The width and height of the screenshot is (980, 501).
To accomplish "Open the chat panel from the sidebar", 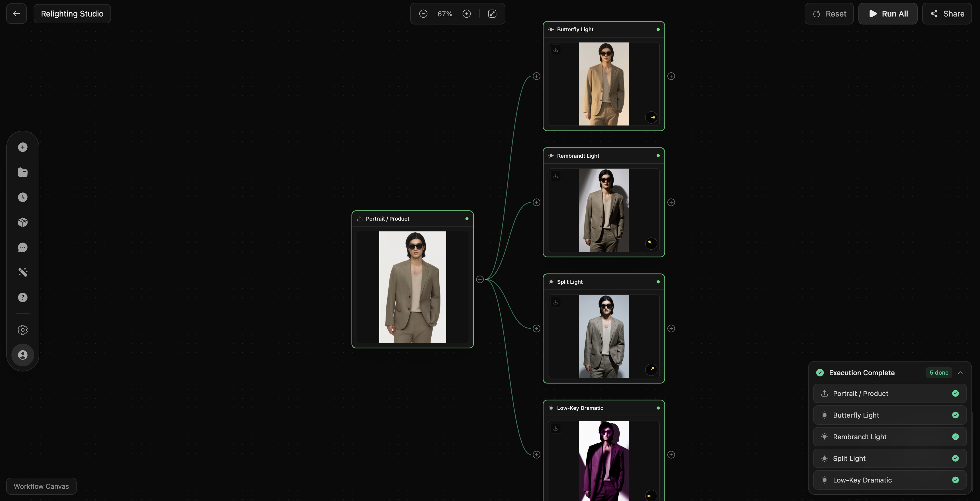I will coord(22,247).
